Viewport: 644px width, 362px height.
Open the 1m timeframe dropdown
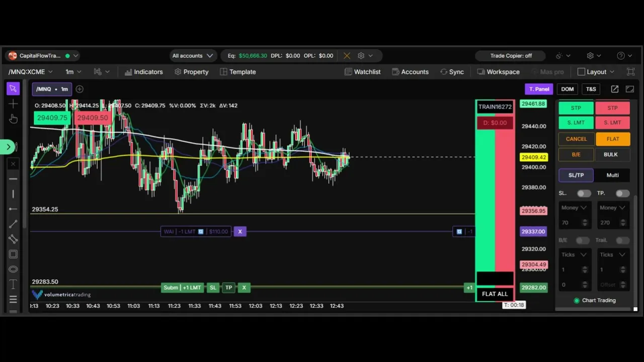[x=73, y=72]
